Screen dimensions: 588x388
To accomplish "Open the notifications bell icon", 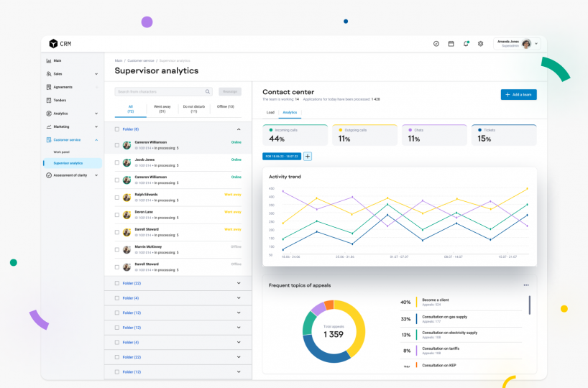I will point(466,44).
